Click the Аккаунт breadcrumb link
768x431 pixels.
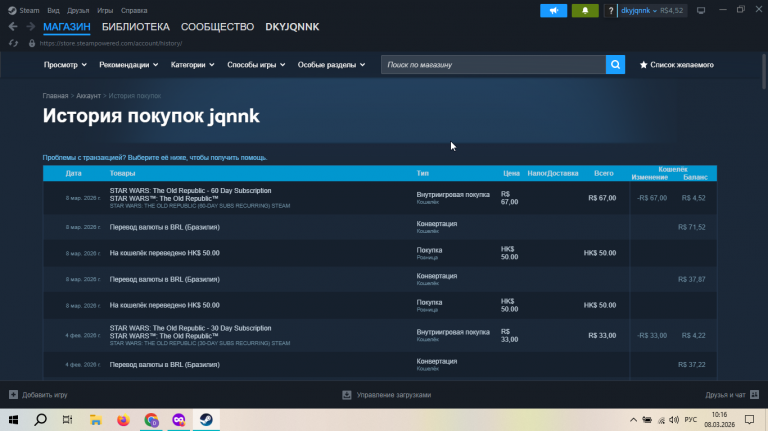[x=88, y=96]
